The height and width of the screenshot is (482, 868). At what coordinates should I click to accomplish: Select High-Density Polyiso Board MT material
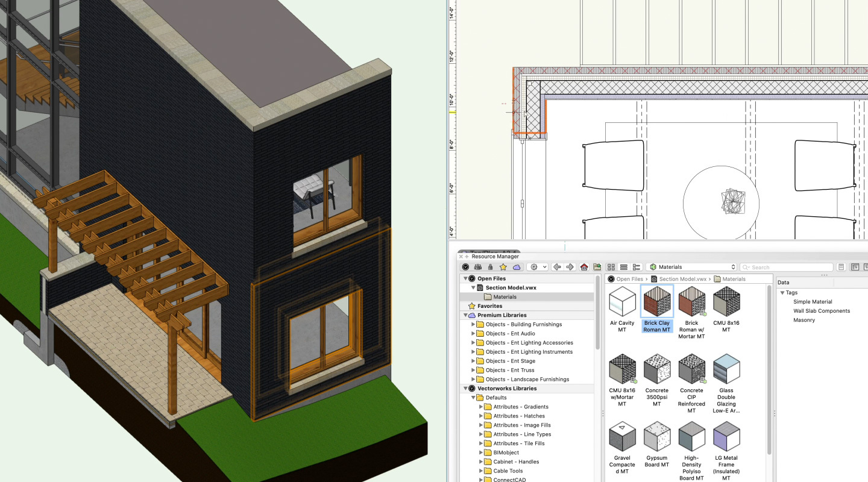pyautogui.click(x=691, y=451)
